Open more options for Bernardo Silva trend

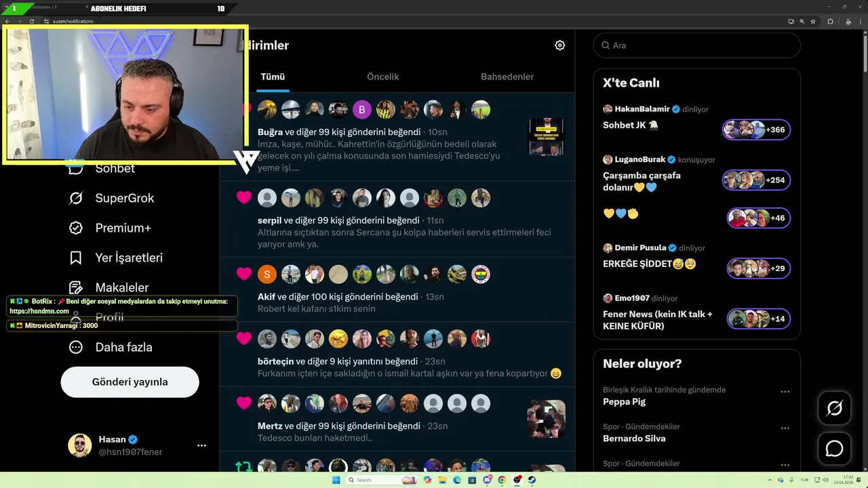pyautogui.click(x=785, y=428)
